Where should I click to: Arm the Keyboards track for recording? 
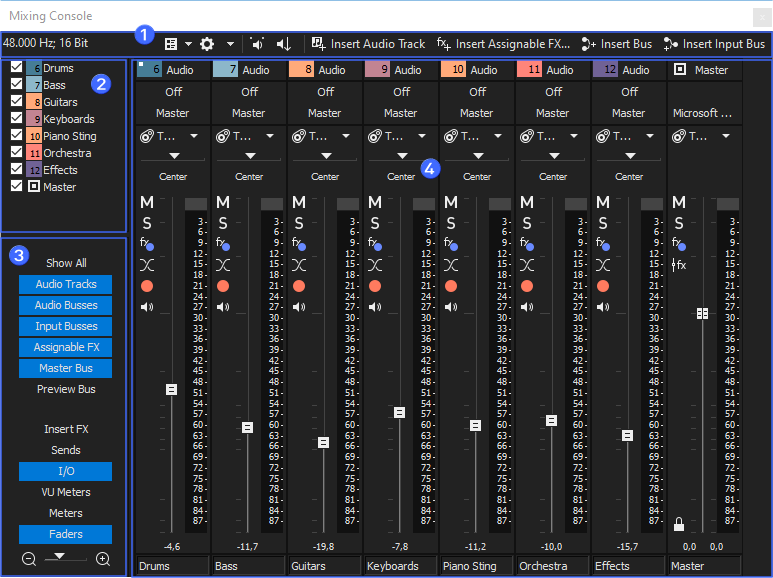click(374, 285)
